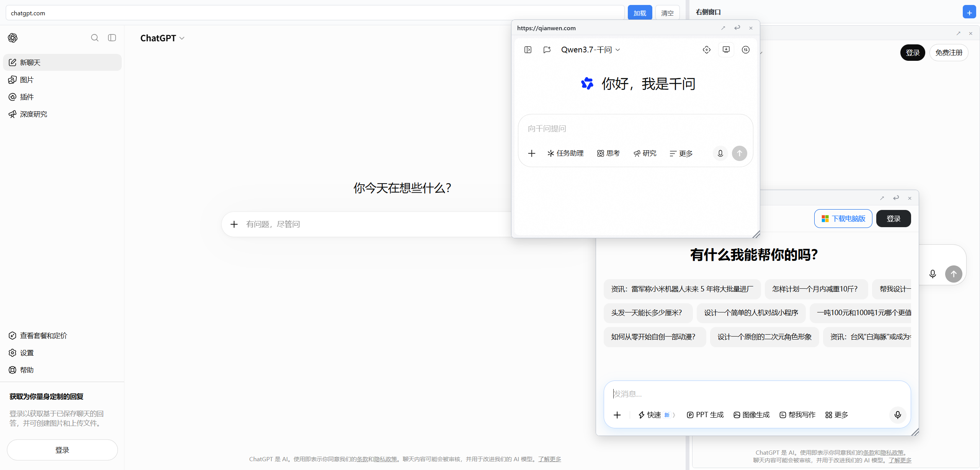Click right panel gray send arrow
Screen dimensions: 980x470
(954, 274)
